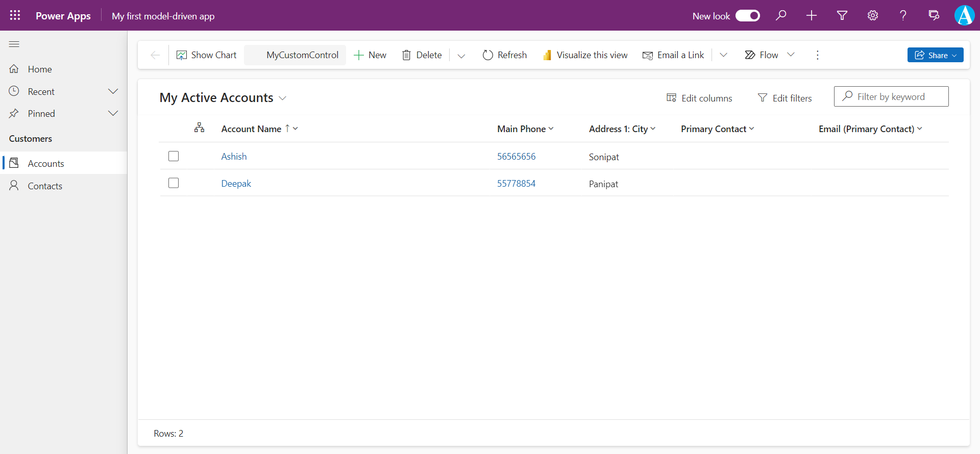Image resolution: width=980 pixels, height=454 pixels.
Task: Click the more commands ellipsis icon
Action: (817, 55)
